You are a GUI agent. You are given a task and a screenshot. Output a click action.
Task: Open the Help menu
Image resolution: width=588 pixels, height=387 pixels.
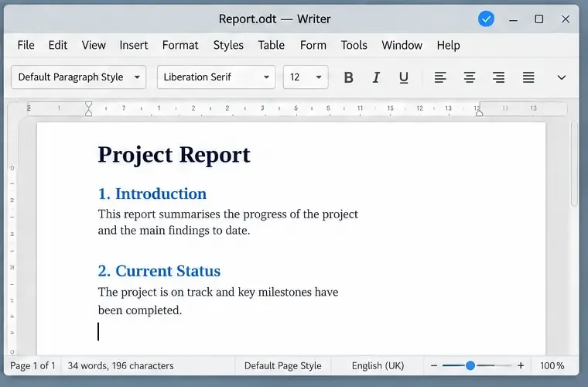(x=449, y=45)
